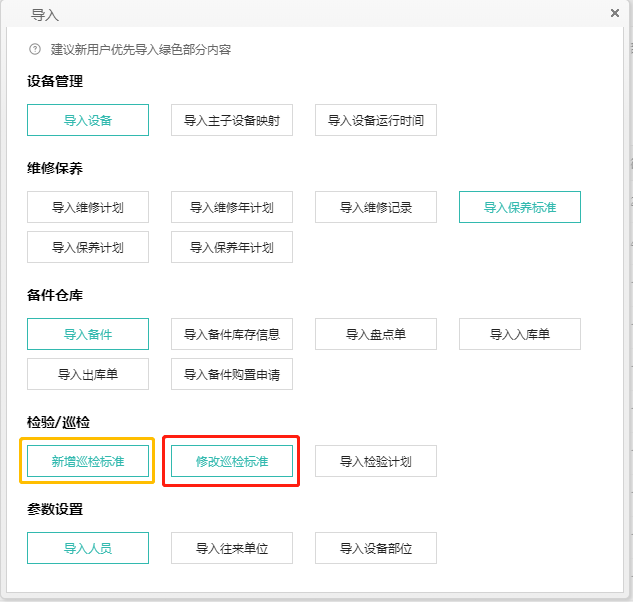Click the green 导入人员 button
633x602 pixels.
(88, 548)
